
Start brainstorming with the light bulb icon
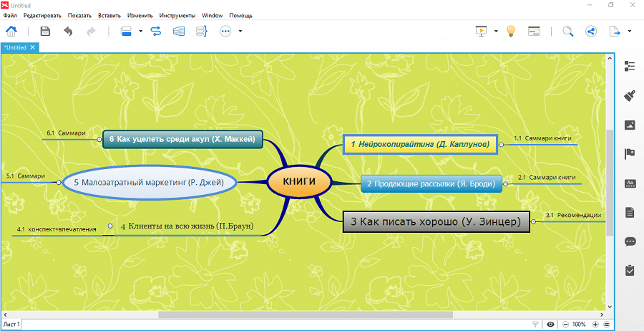511,32
